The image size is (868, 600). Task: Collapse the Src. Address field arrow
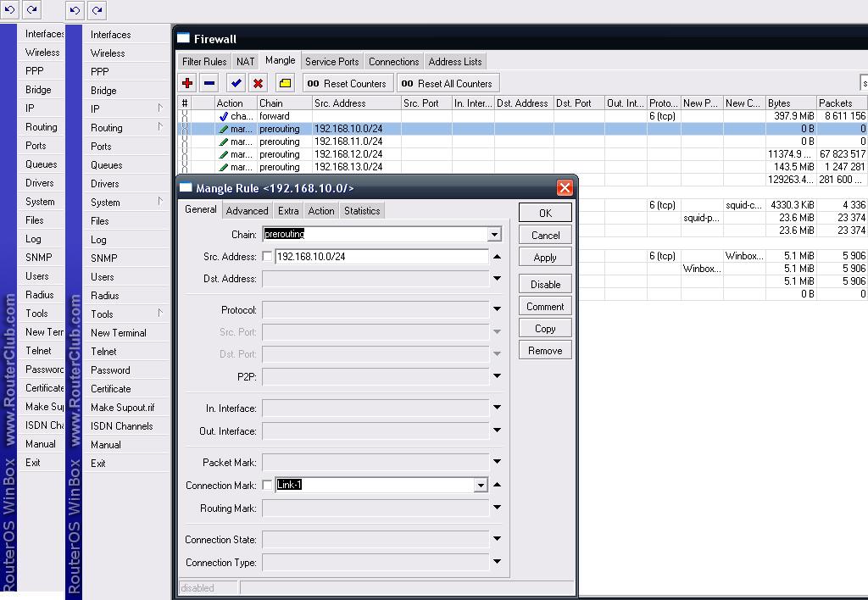(x=497, y=256)
